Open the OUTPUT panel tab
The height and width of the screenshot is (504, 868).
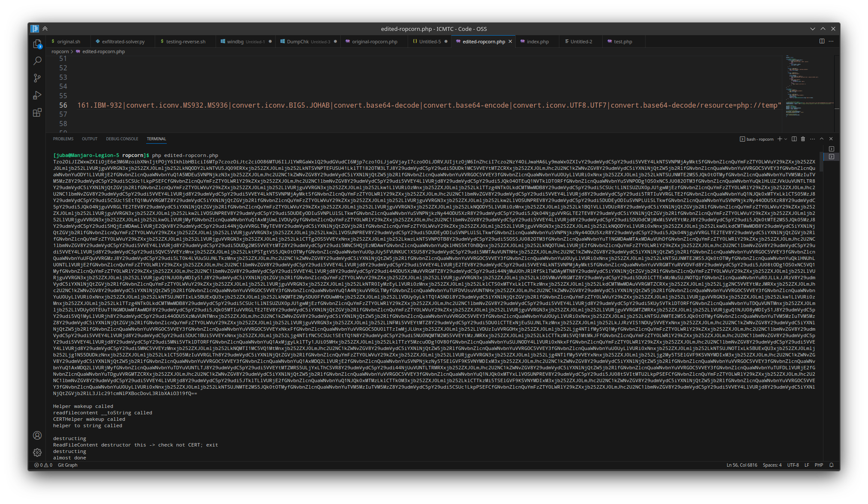click(90, 139)
